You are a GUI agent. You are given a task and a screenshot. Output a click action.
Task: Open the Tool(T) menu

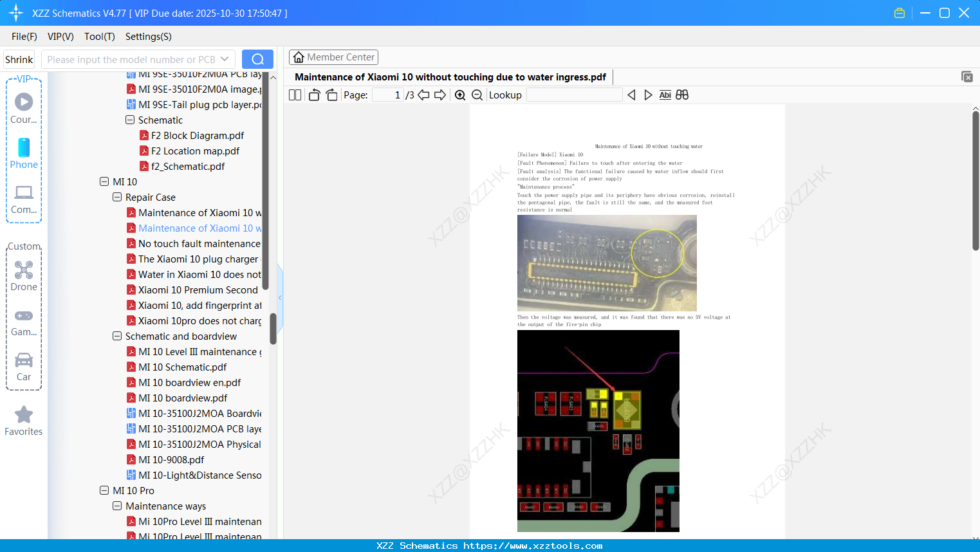click(100, 37)
